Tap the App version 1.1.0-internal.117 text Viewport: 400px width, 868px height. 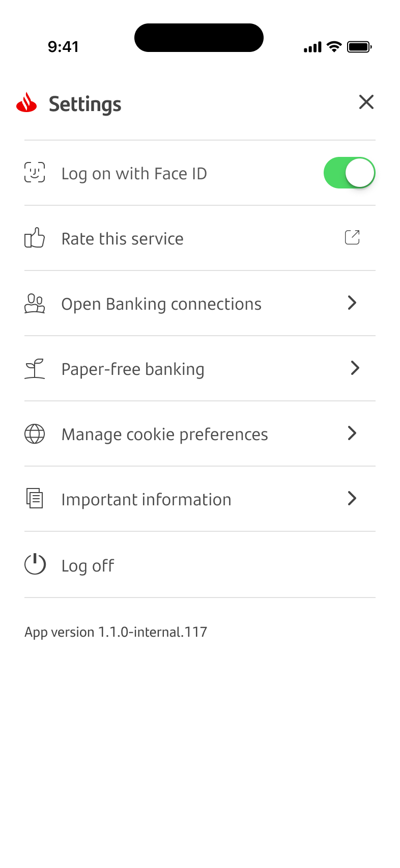point(116,632)
